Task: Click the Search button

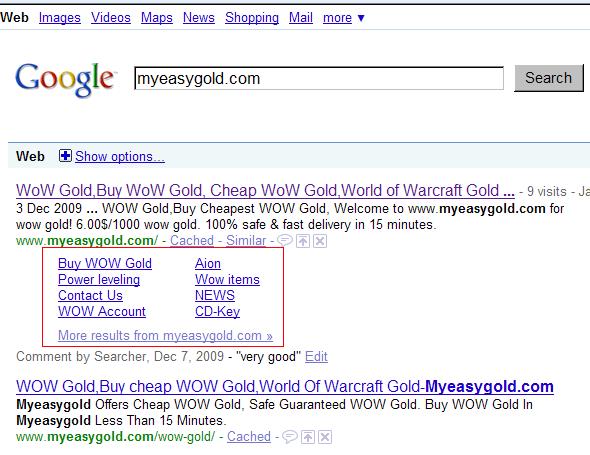Action: tap(549, 78)
